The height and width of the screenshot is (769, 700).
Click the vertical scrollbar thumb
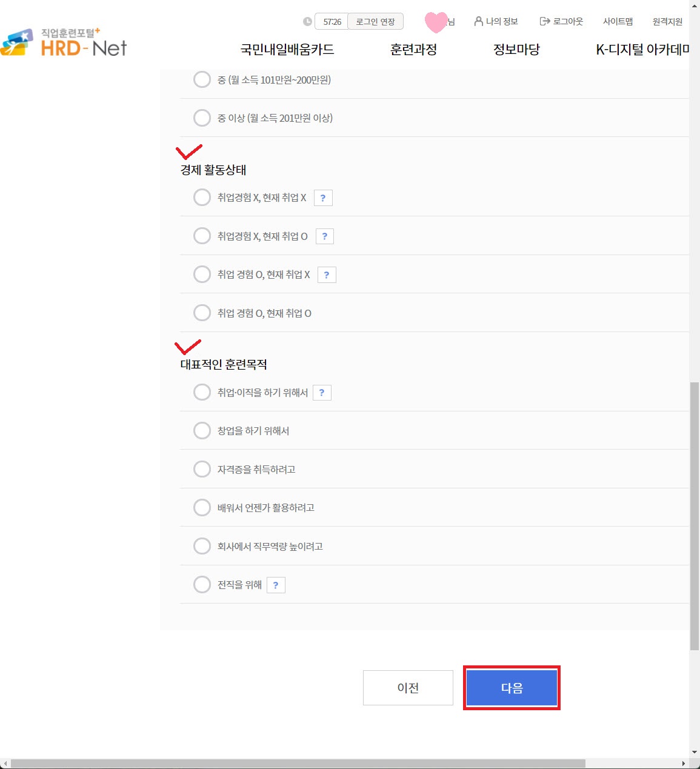click(x=694, y=515)
